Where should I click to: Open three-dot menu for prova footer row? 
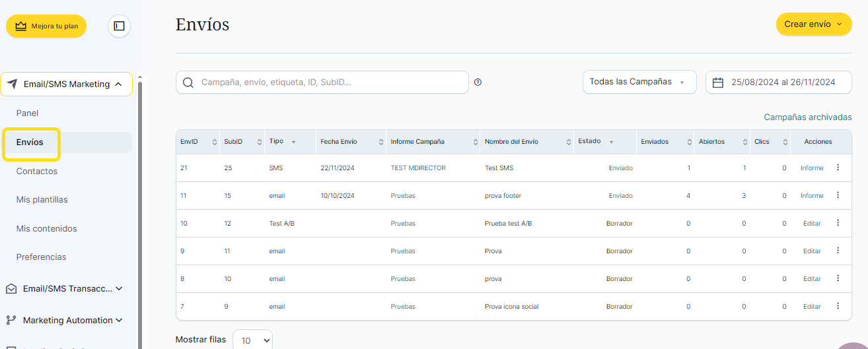[838, 195]
